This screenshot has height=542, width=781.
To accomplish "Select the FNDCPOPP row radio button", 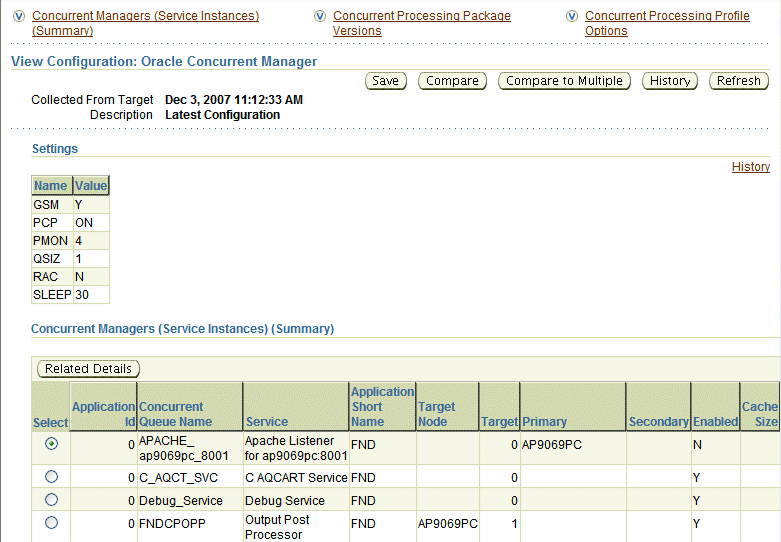I will (x=51, y=523).
